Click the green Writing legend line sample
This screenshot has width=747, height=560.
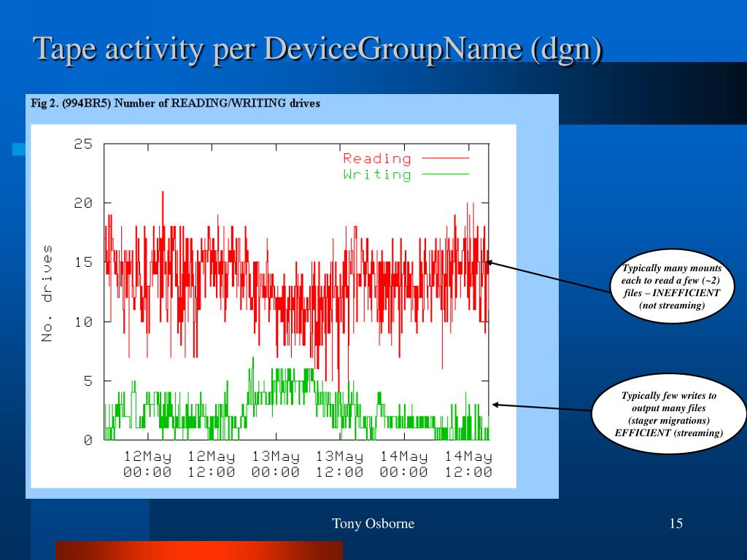tap(446, 174)
